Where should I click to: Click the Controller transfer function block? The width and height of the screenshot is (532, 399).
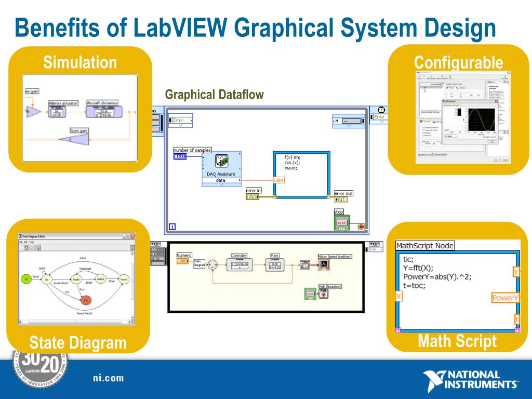click(240, 264)
